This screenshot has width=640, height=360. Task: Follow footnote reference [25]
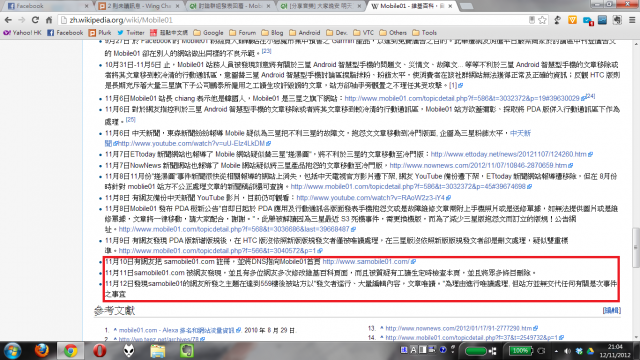point(130,119)
